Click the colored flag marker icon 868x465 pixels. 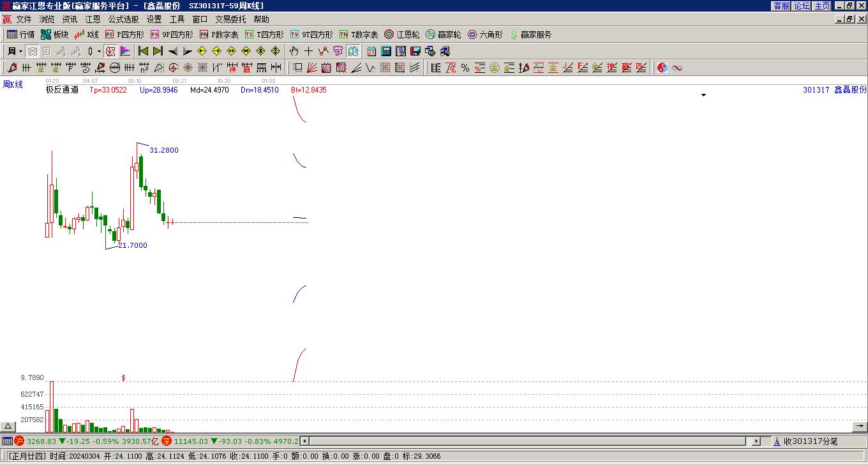pos(125,51)
